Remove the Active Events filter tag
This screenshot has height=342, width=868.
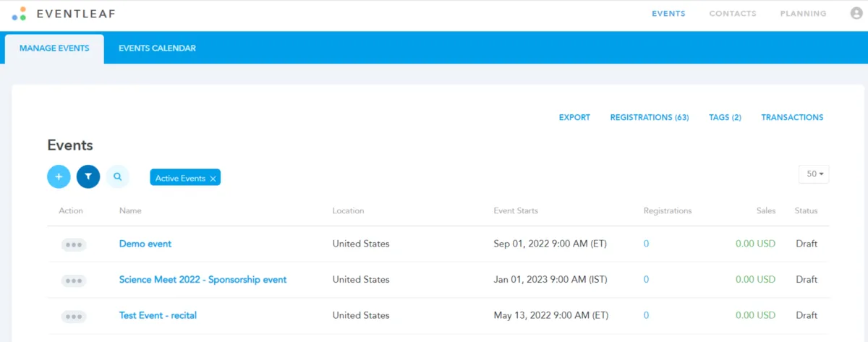click(213, 179)
